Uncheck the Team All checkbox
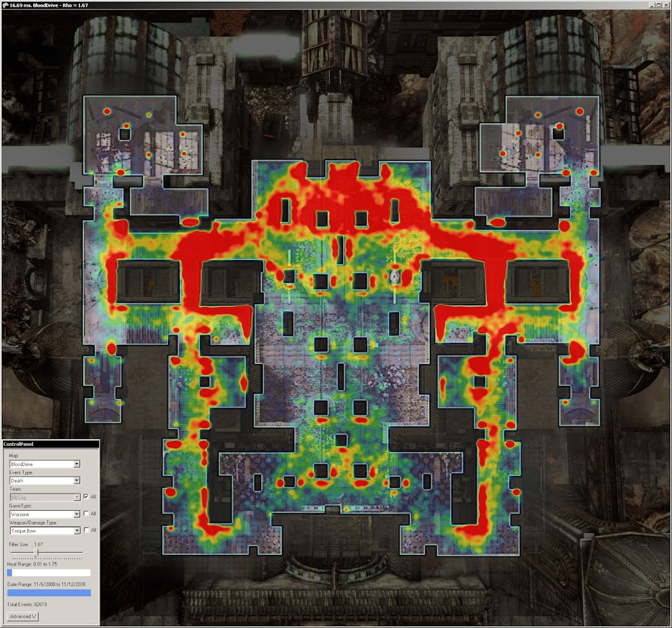The height and width of the screenshot is (628, 672). [86, 497]
